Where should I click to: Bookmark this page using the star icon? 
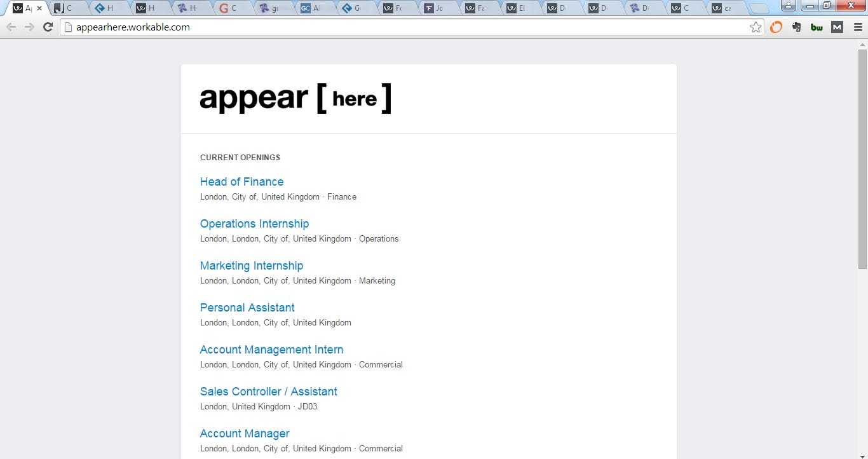pyautogui.click(x=756, y=27)
